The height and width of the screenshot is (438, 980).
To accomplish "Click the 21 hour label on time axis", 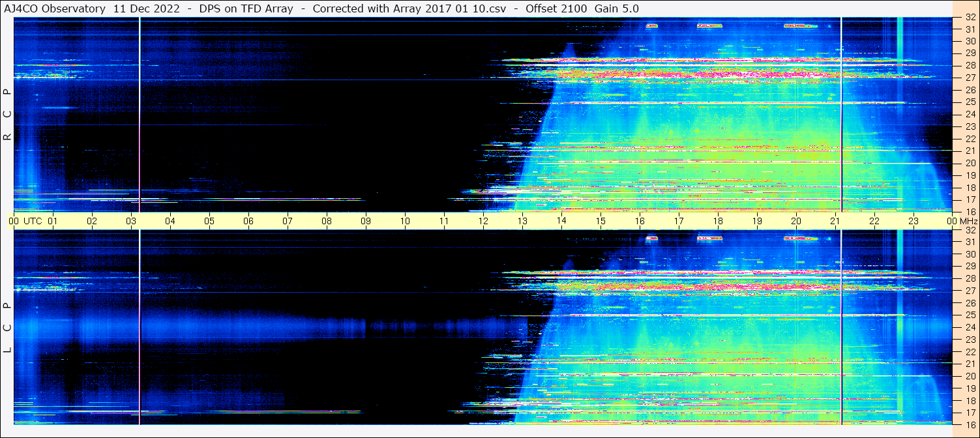I will click(835, 221).
